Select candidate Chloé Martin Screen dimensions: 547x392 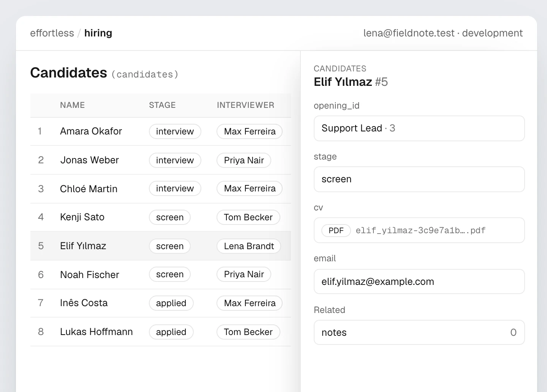tap(89, 189)
